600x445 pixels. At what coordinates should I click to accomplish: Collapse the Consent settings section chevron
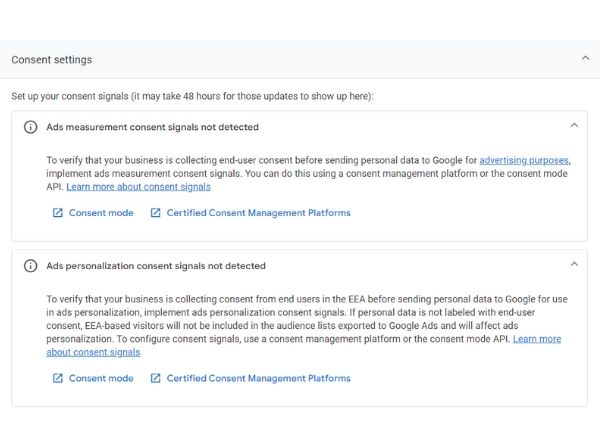(x=585, y=59)
